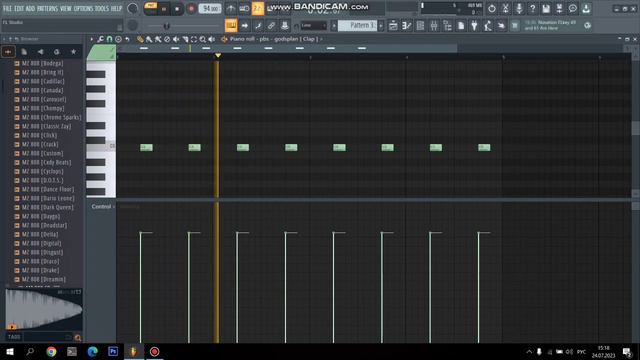Open piano roll wrench tools menu
Screen dimensions: 640x360
[100, 39]
